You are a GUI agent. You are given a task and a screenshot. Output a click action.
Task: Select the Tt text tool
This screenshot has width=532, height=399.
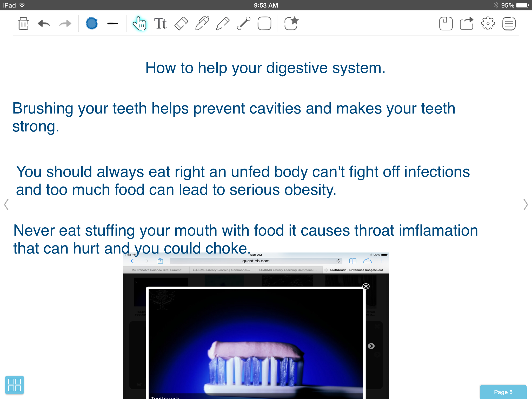tap(160, 24)
